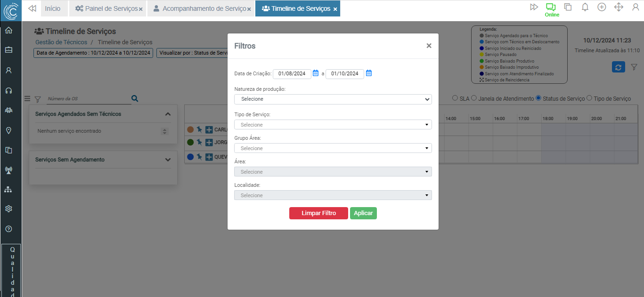
Task: Switch to the Acompanhamento de Serviço tab
Action: click(x=199, y=8)
